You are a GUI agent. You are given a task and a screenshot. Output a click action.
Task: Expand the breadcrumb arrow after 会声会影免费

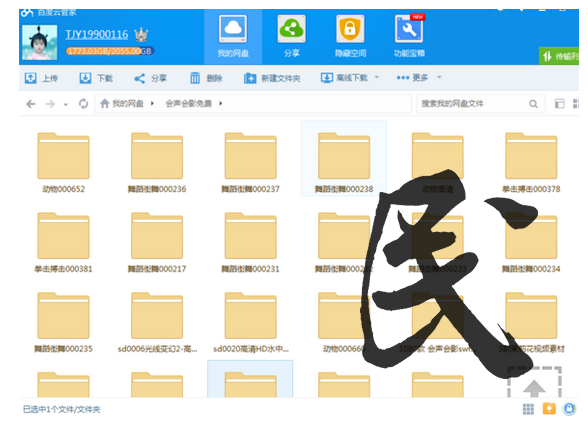pos(220,104)
